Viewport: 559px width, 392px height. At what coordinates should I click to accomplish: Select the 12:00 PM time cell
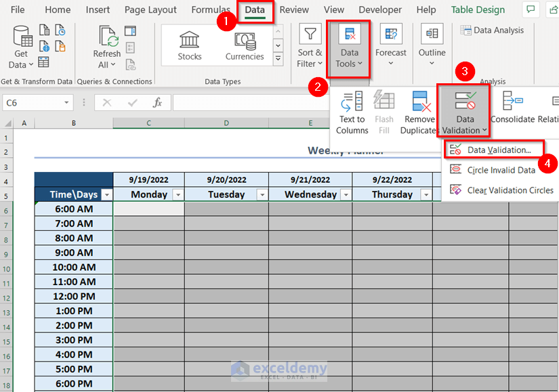[74, 297]
